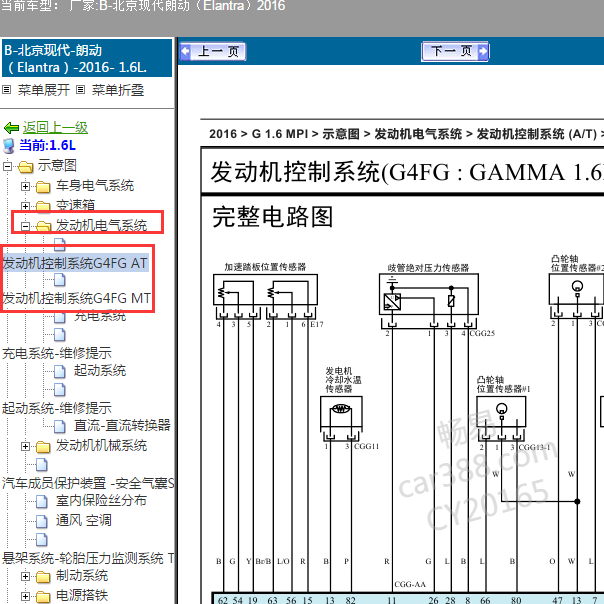Click the 返回上一级 back link
Screen dimensions: 604x604
coord(55,128)
